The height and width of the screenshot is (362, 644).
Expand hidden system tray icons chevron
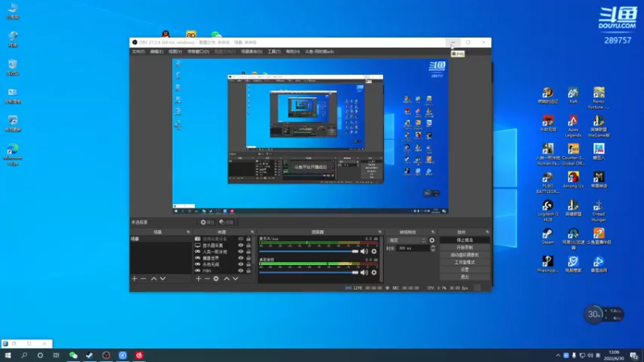[x=558, y=356]
